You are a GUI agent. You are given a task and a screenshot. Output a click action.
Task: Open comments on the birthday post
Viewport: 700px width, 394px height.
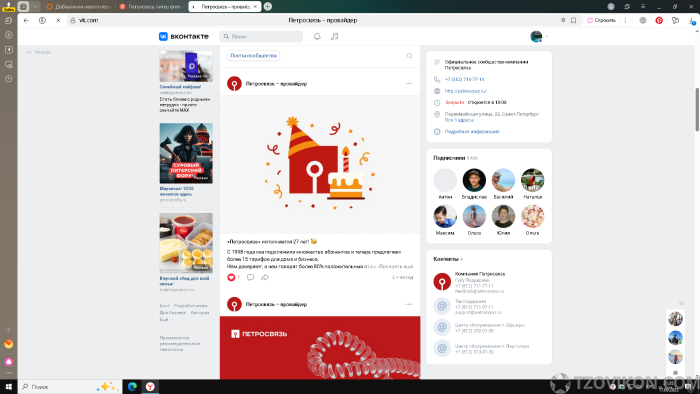(x=250, y=278)
